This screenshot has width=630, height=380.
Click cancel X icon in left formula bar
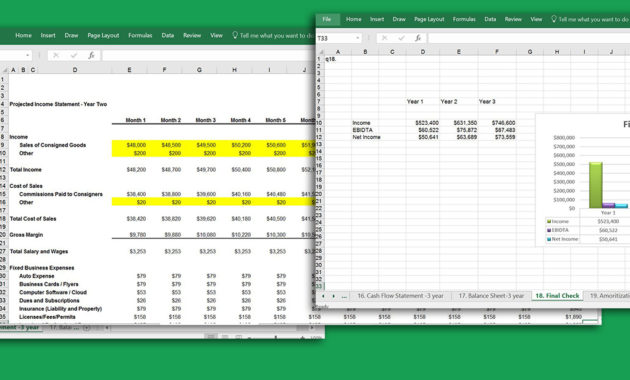[56, 55]
